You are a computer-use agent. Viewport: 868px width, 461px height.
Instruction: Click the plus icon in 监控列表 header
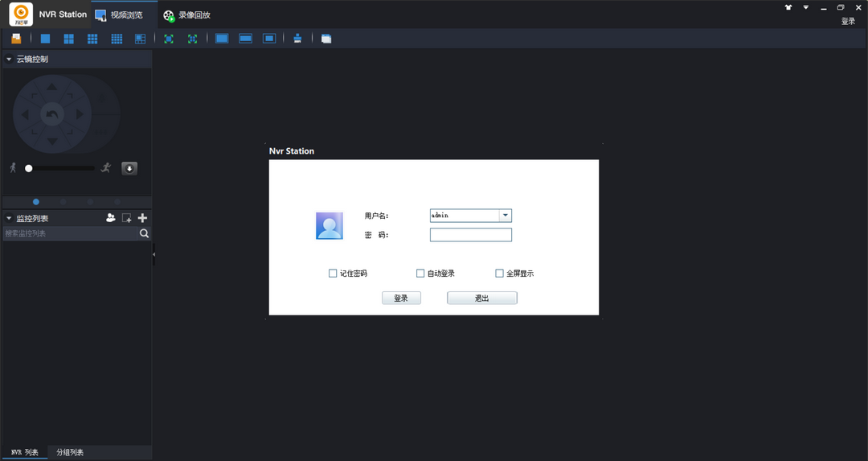(142, 218)
